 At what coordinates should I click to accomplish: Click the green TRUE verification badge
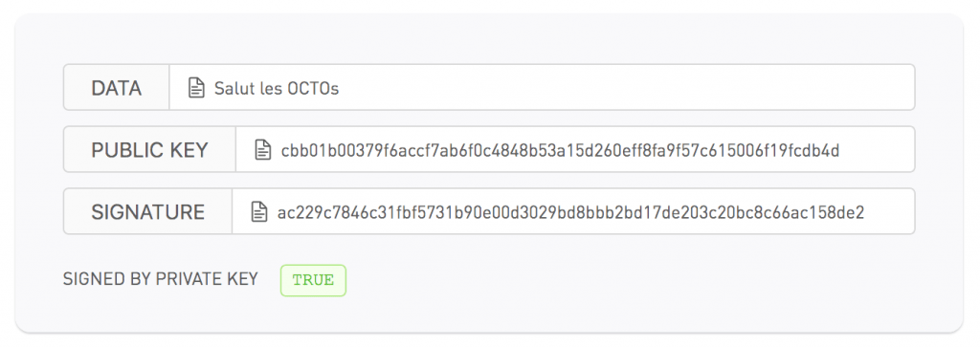point(313,280)
